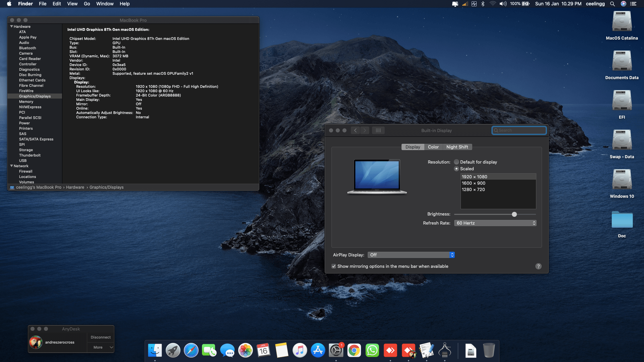The image size is (644, 362).
Task: Open Calendar from the Dock
Action: point(264,350)
